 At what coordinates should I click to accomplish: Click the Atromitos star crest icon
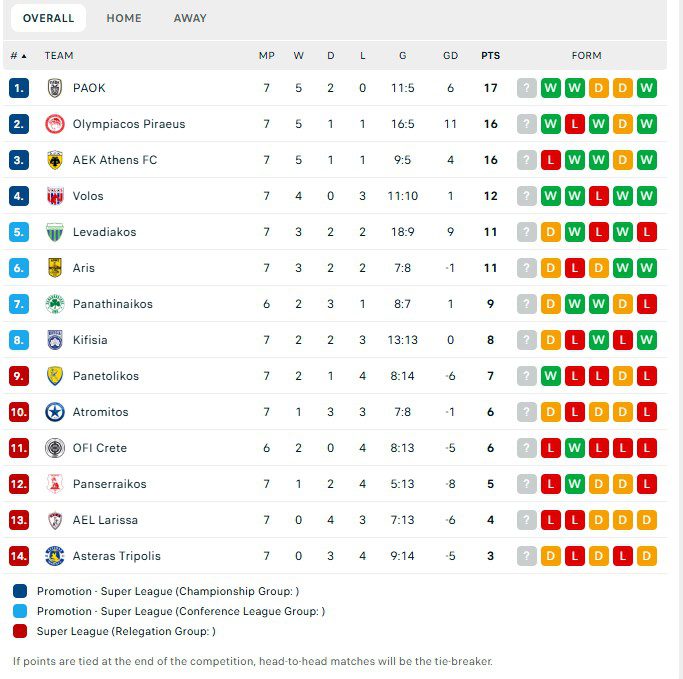point(55,412)
